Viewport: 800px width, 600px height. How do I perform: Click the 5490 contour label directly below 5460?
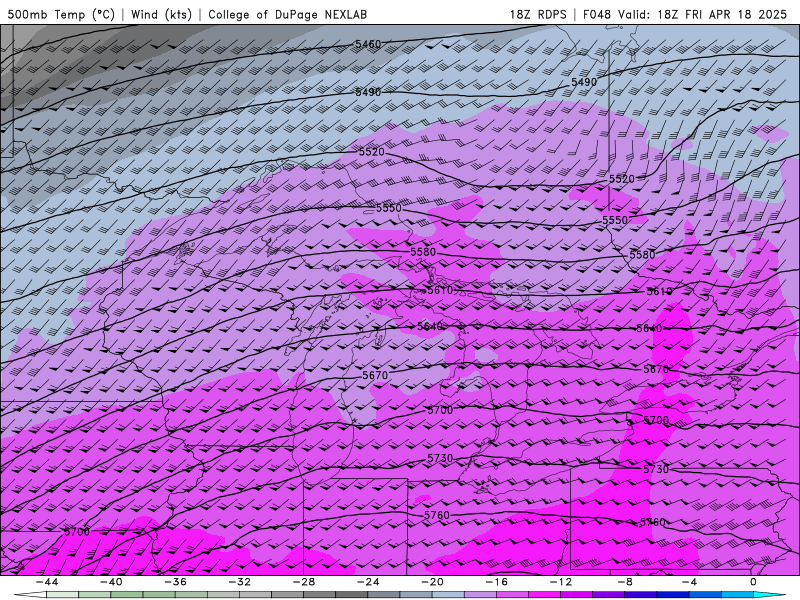368,92
